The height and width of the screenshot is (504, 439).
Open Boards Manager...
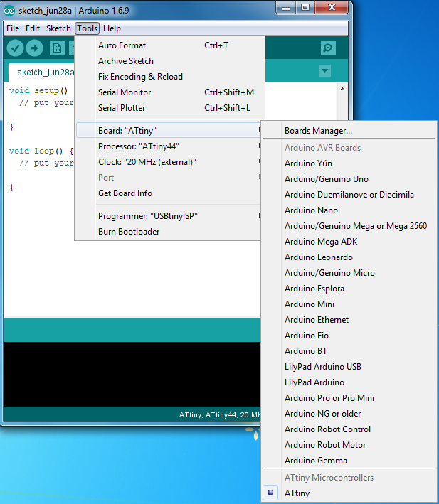(349, 131)
